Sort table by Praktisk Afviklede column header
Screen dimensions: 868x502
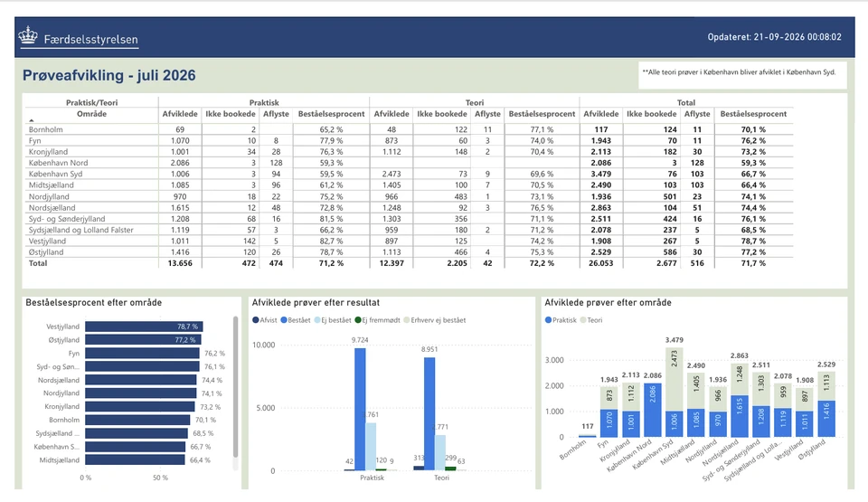click(x=180, y=114)
